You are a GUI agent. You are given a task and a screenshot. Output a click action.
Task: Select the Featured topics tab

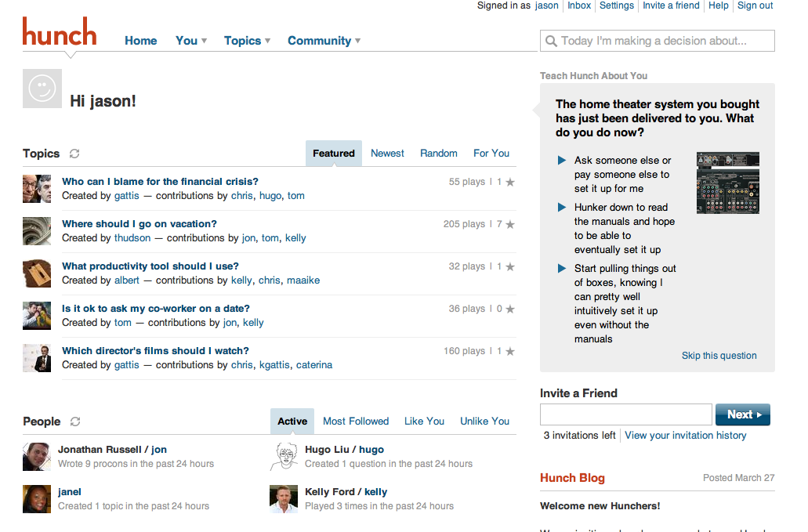tap(334, 153)
